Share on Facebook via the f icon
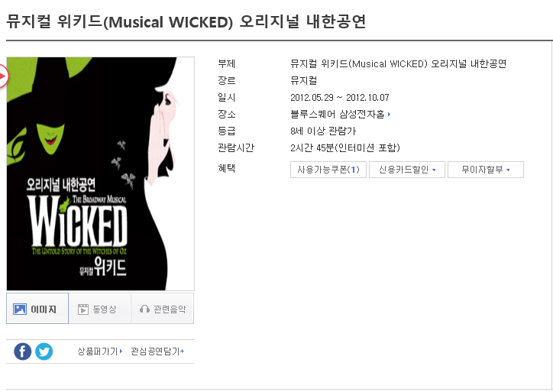The width and height of the screenshot is (553, 392). [23, 352]
